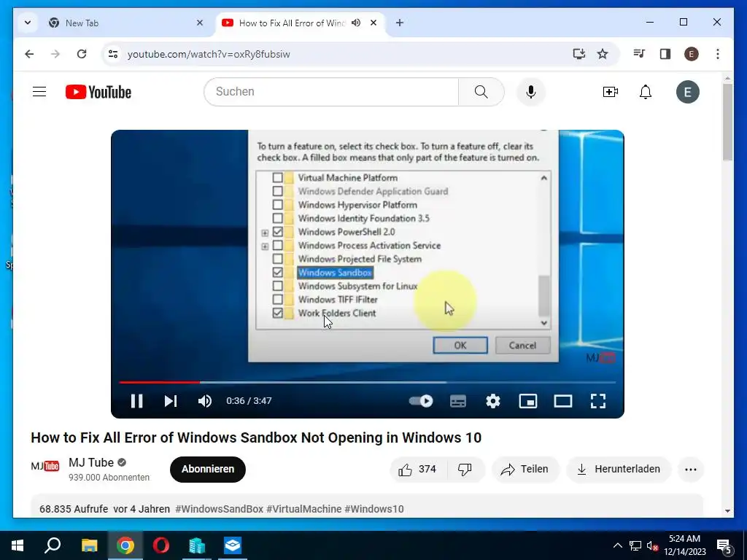The height and width of the screenshot is (560, 747).
Task: Open the Chrome three-dot menu
Action: [718, 54]
